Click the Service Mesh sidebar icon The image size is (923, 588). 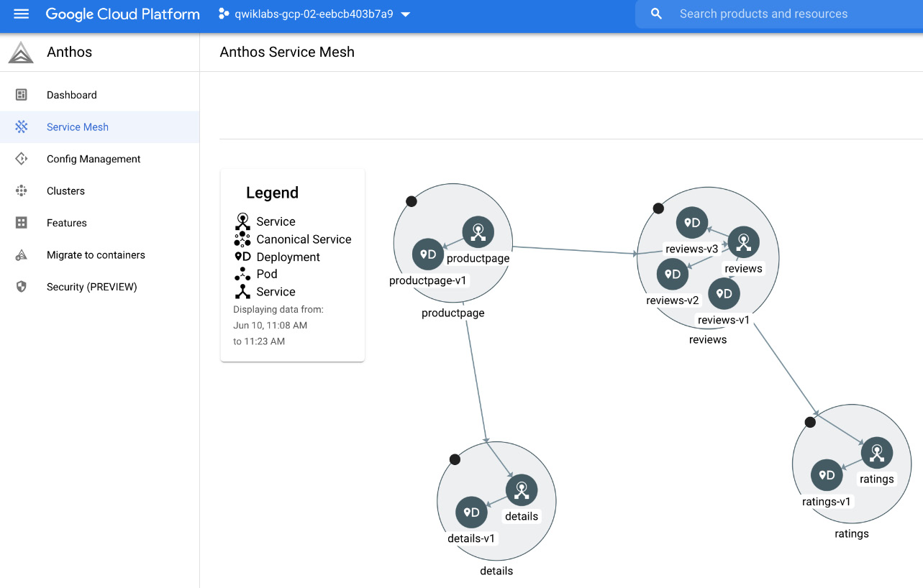[x=22, y=127]
